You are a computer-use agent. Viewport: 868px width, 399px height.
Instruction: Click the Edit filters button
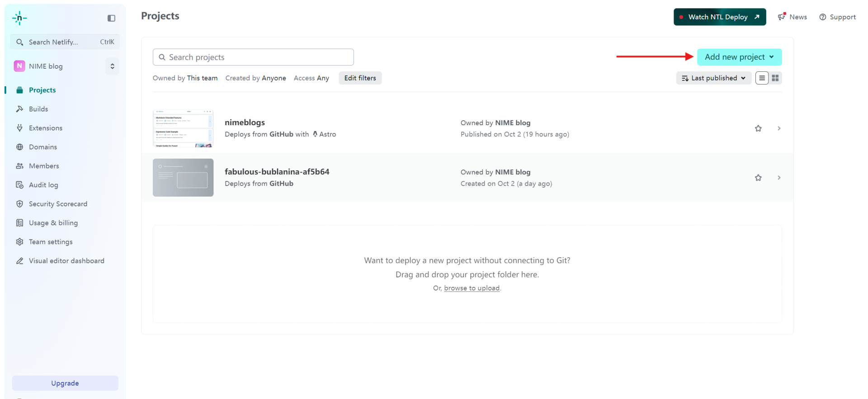coord(360,78)
